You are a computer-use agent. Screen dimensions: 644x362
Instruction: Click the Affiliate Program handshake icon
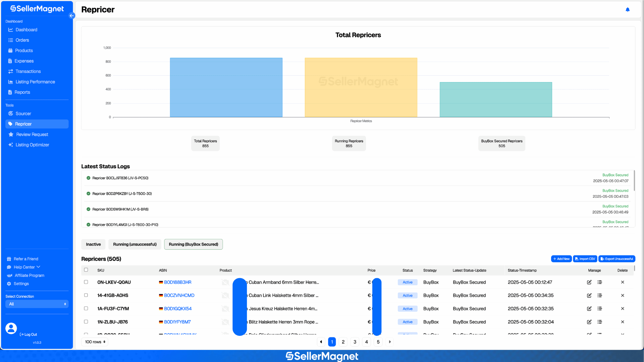click(9, 276)
